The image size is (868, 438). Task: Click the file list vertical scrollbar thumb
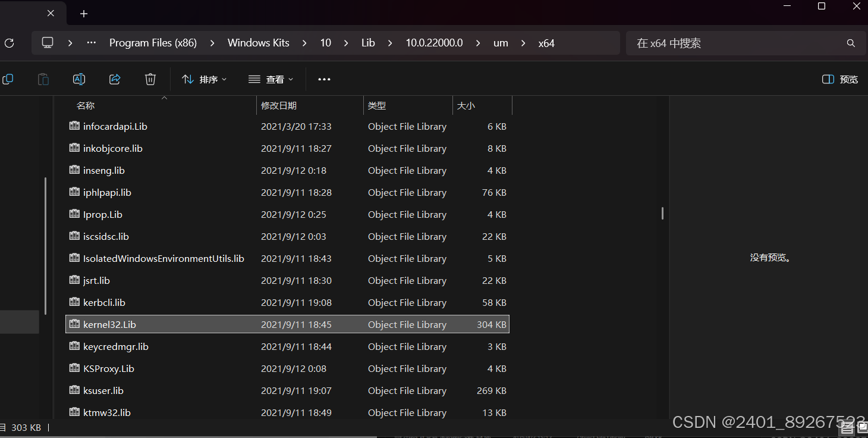pyautogui.click(x=662, y=214)
